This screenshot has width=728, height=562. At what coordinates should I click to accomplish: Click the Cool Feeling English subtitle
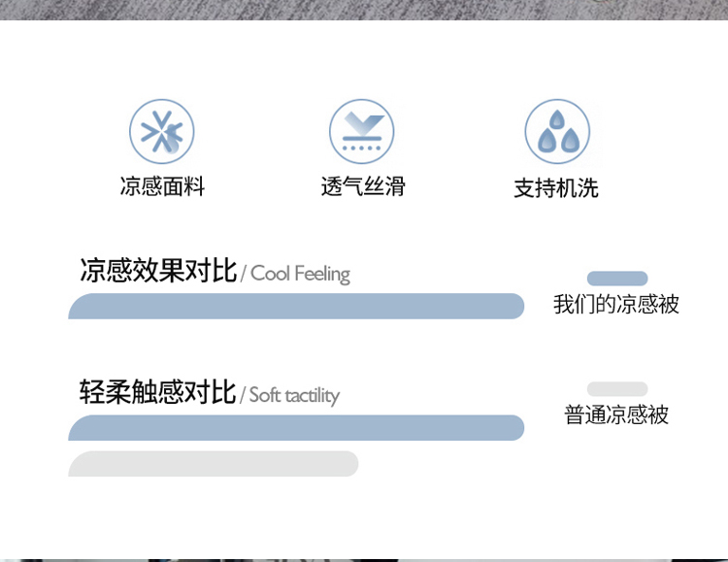pos(300,274)
